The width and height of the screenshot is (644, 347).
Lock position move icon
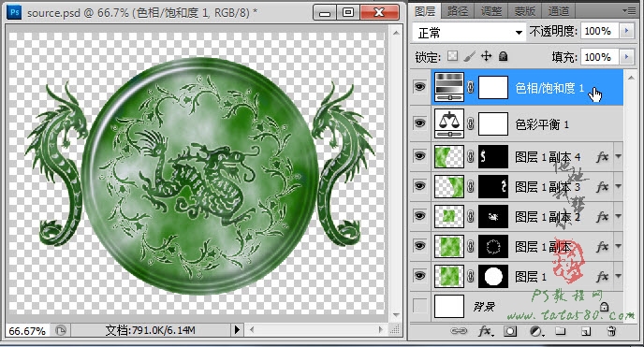[487, 56]
